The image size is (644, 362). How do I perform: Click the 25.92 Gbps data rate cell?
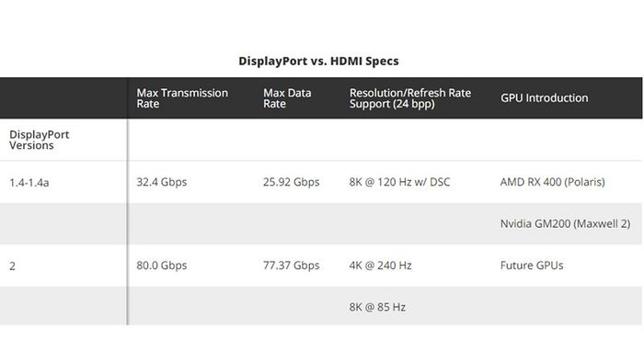click(292, 182)
